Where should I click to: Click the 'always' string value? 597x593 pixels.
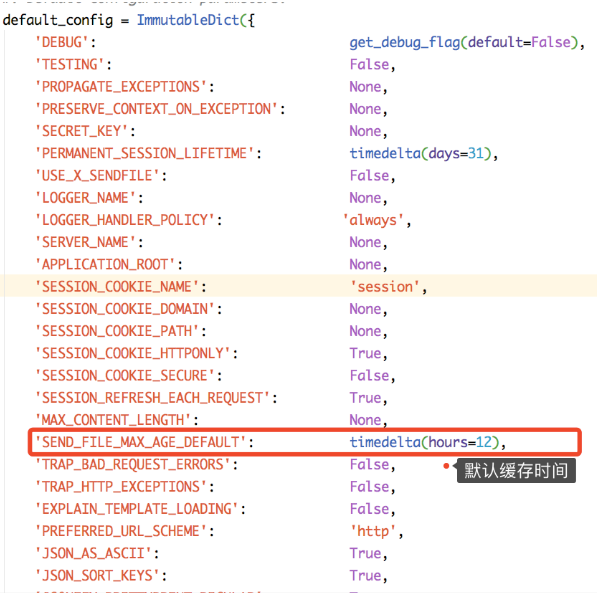(x=373, y=220)
